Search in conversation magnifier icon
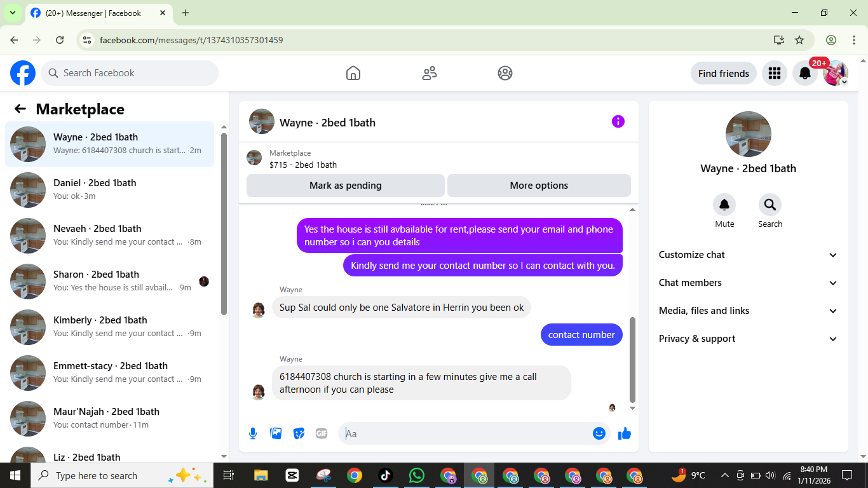 pyautogui.click(x=770, y=205)
